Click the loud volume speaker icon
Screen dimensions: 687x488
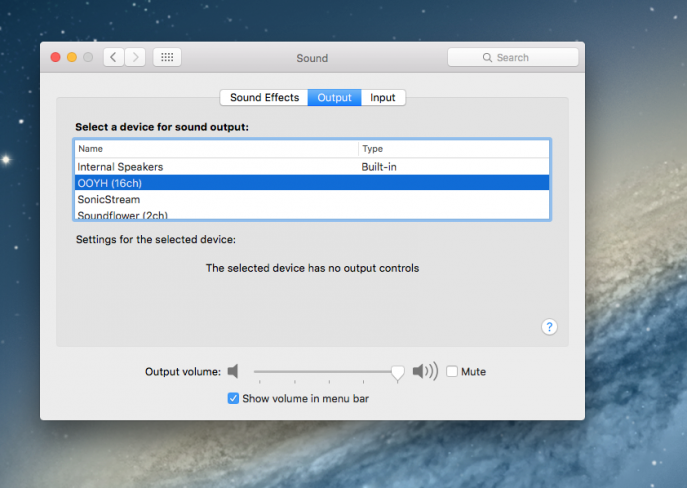(x=425, y=371)
